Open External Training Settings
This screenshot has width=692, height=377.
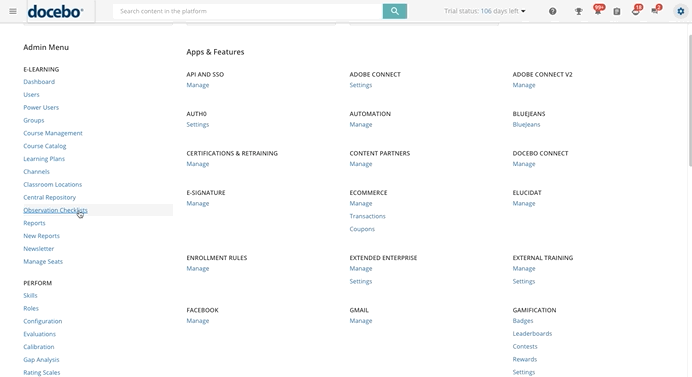pos(523,281)
